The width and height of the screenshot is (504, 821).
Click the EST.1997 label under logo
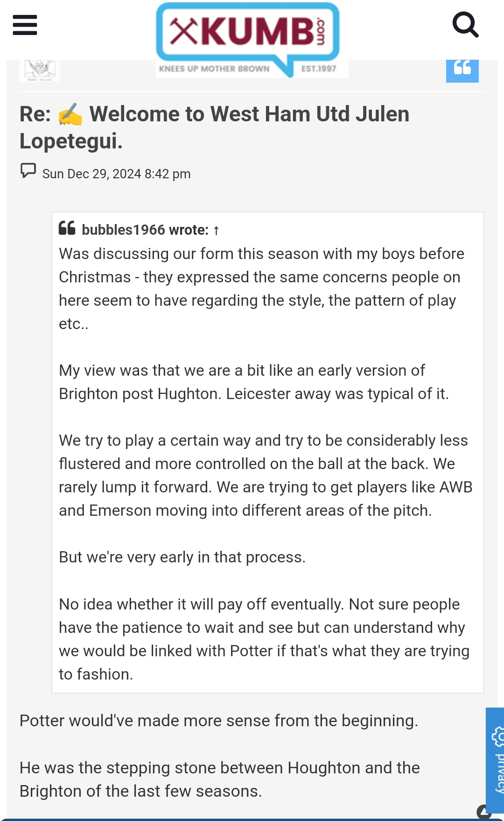pos(319,69)
